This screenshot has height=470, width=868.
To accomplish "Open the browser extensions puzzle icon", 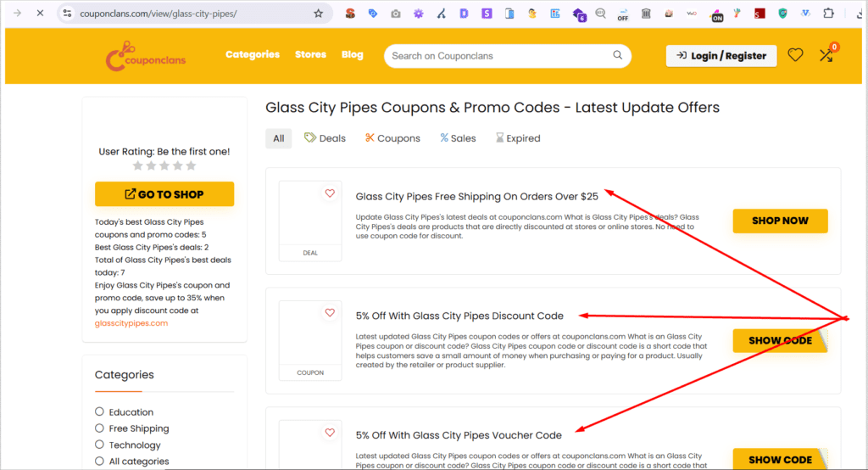I will pyautogui.click(x=828, y=14).
